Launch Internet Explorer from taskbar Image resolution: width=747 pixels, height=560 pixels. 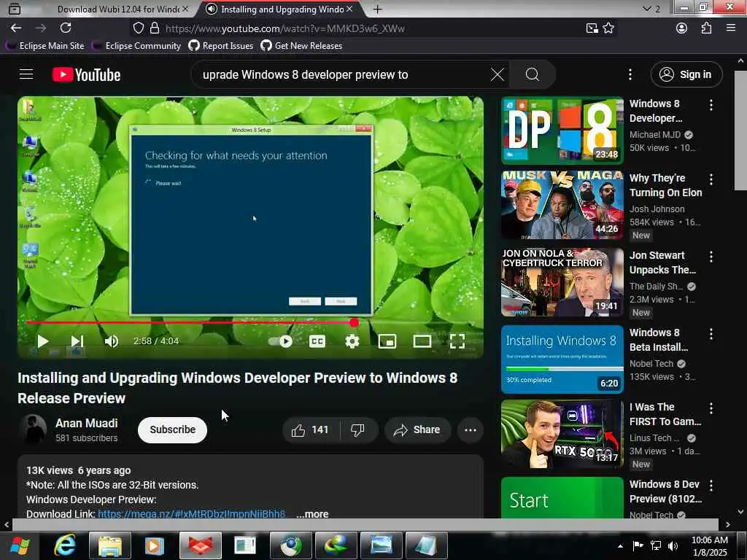click(65, 545)
